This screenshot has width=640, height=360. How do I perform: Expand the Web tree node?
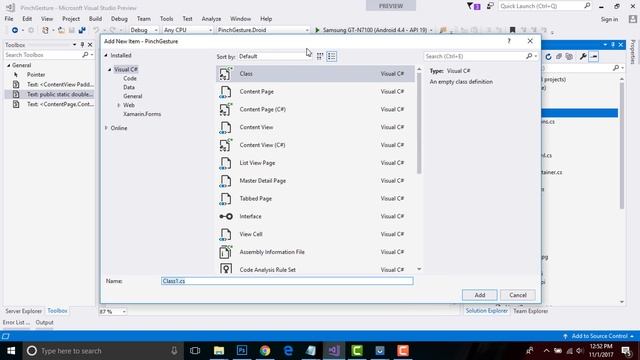119,105
